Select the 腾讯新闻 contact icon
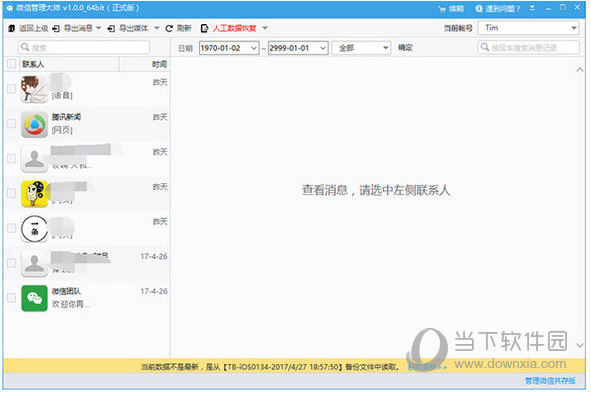Image resolution: width=591 pixels, height=393 pixels. [x=34, y=124]
